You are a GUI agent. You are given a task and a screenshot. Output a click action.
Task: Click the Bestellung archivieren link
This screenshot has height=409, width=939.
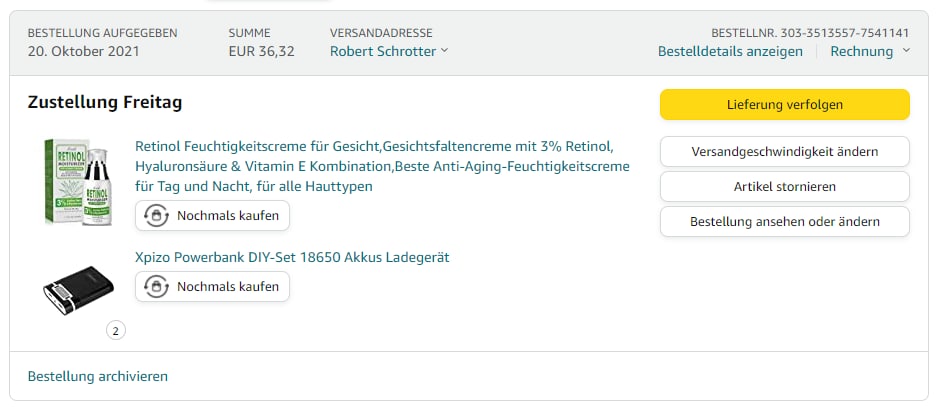tap(98, 376)
